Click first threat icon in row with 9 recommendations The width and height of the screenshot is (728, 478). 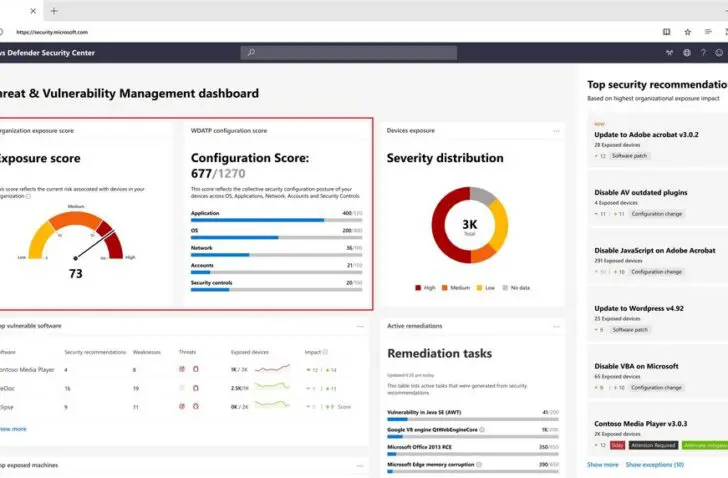[x=182, y=406]
